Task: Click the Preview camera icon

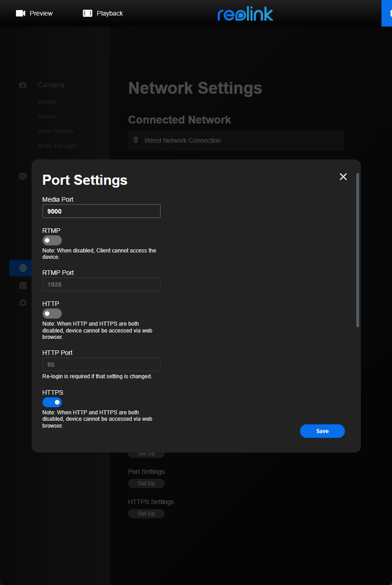Action: click(20, 13)
